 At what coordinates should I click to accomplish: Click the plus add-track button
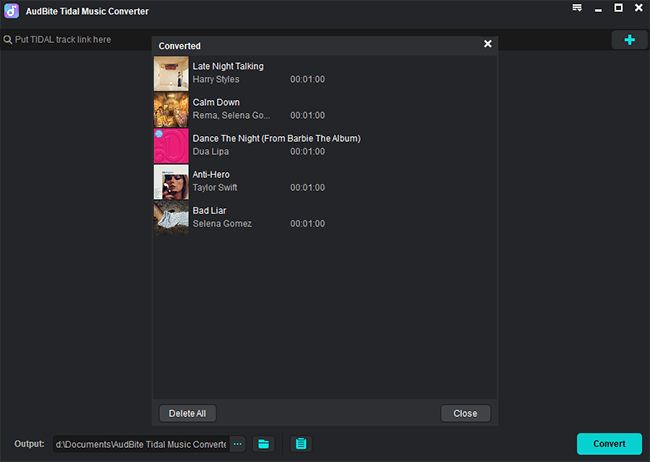tap(629, 40)
